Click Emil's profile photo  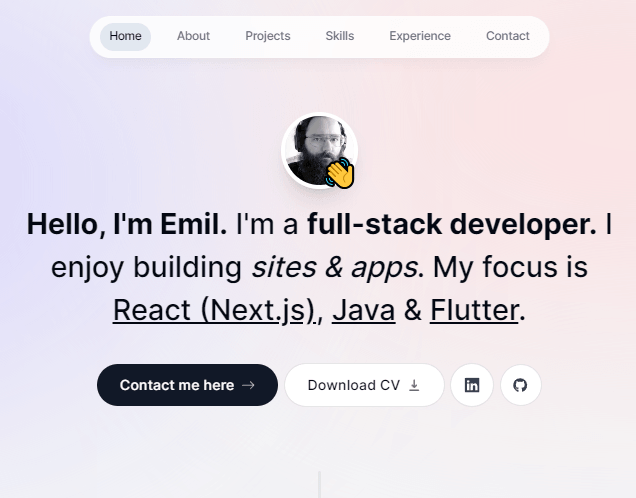(320, 150)
